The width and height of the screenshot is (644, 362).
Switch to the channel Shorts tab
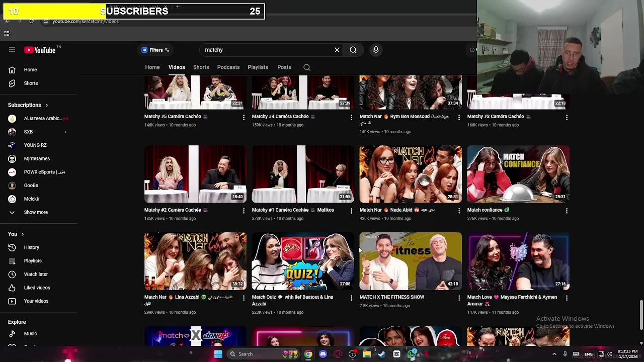tap(201, 67)
